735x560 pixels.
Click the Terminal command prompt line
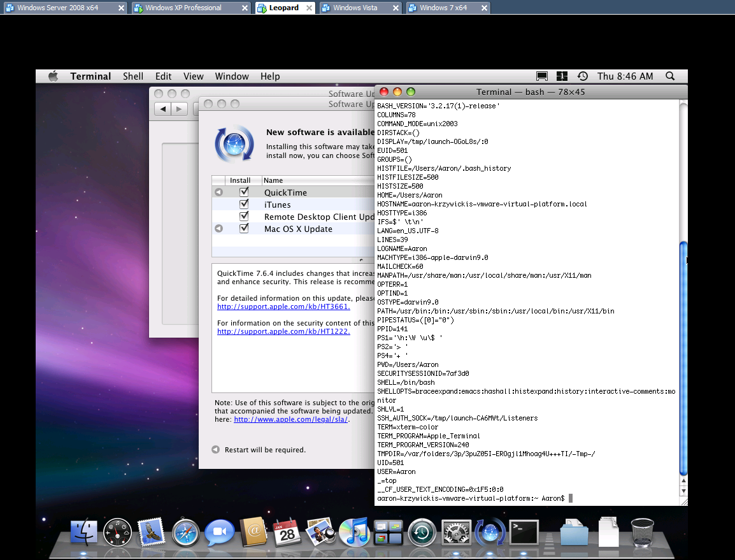(x=475, y=499)
